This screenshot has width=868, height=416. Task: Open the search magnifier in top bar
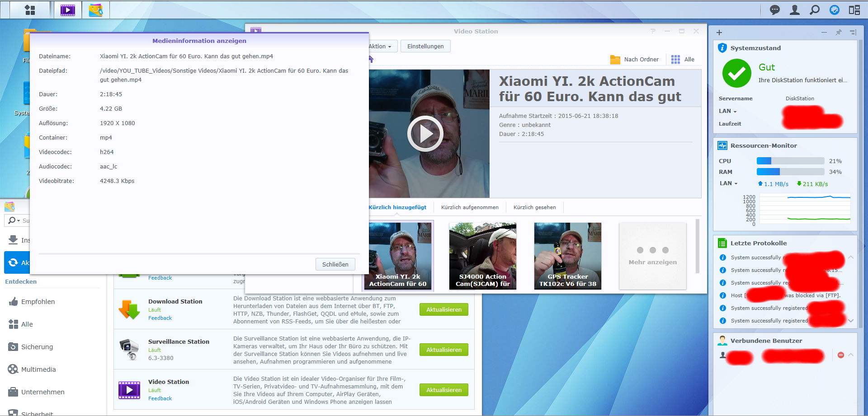pos(814,10)
